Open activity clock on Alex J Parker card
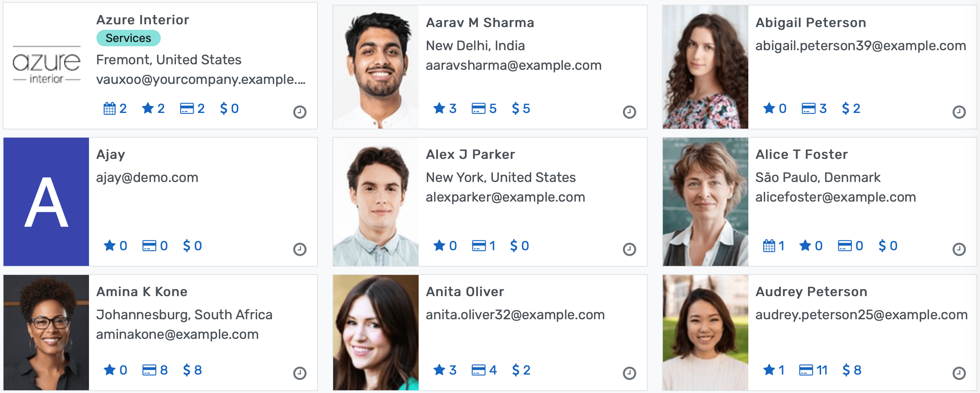980x393 pixels. (x=630, y=249)
